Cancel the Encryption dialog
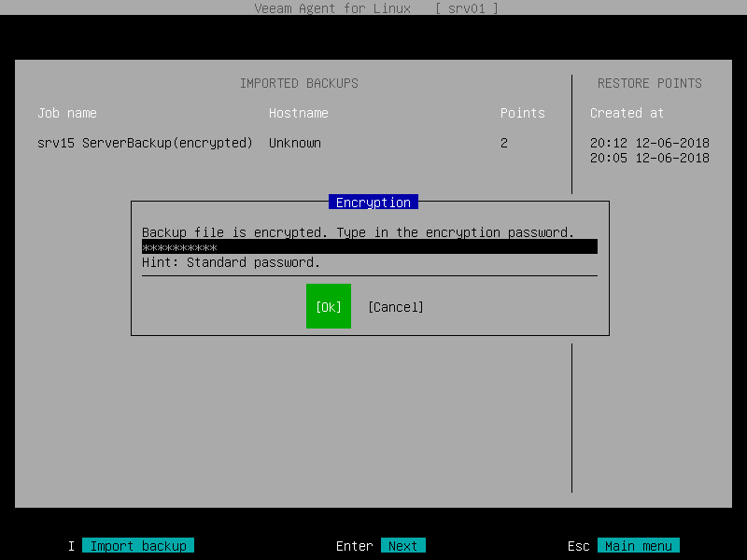 [396, 305]
